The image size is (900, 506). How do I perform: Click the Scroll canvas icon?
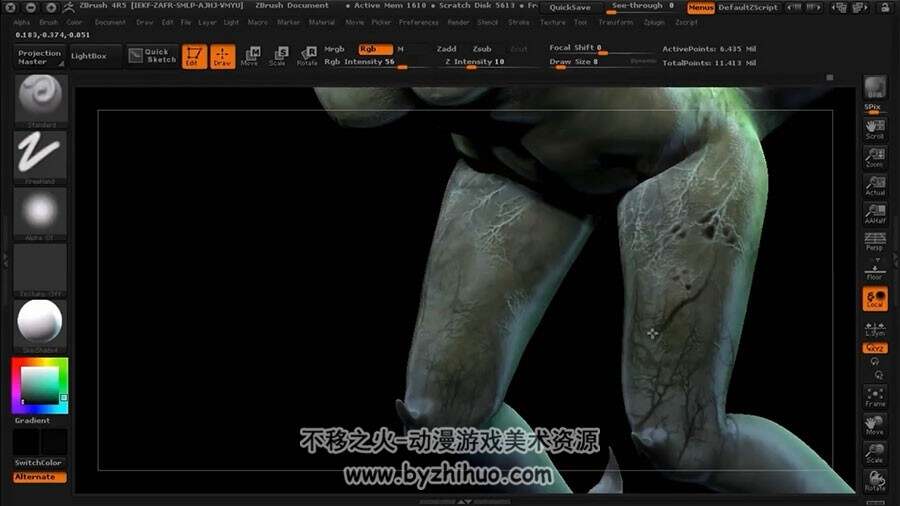point(875,129)
